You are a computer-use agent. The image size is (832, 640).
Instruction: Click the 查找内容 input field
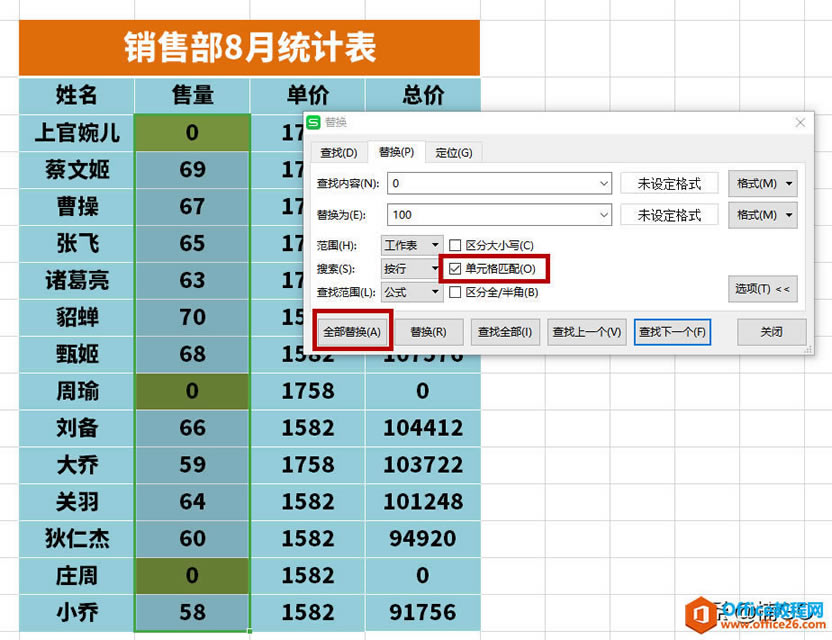pyautogui.click(x=499, y=184)
